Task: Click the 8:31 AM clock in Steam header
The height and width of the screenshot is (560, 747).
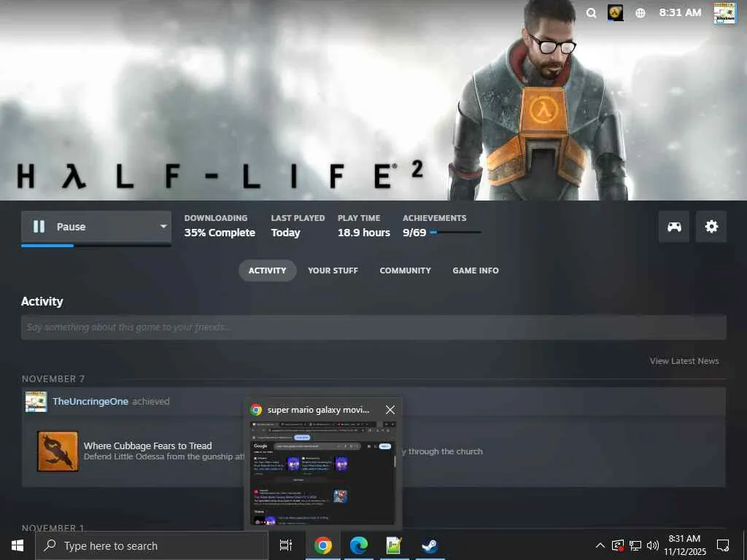Action: pos(680,13)
